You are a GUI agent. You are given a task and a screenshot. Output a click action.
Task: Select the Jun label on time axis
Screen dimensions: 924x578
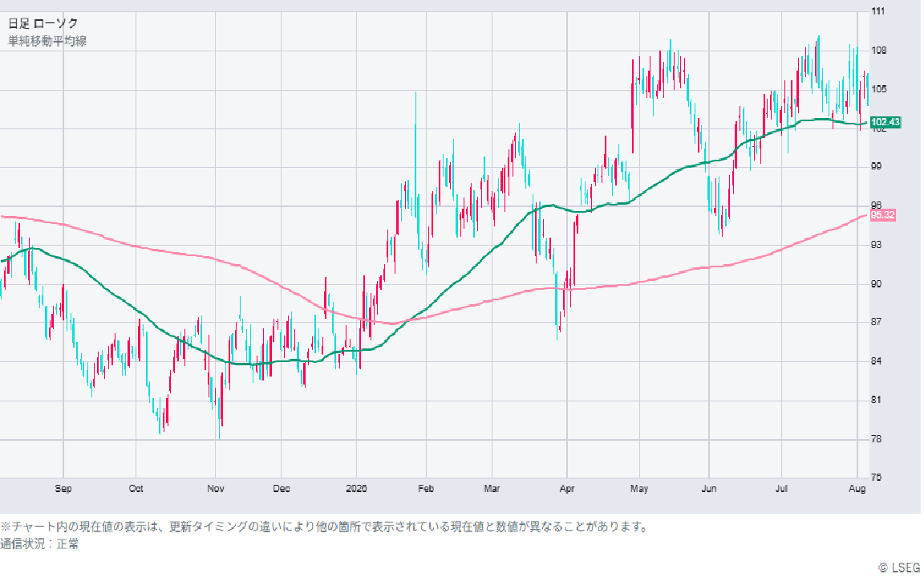point(709,488)
